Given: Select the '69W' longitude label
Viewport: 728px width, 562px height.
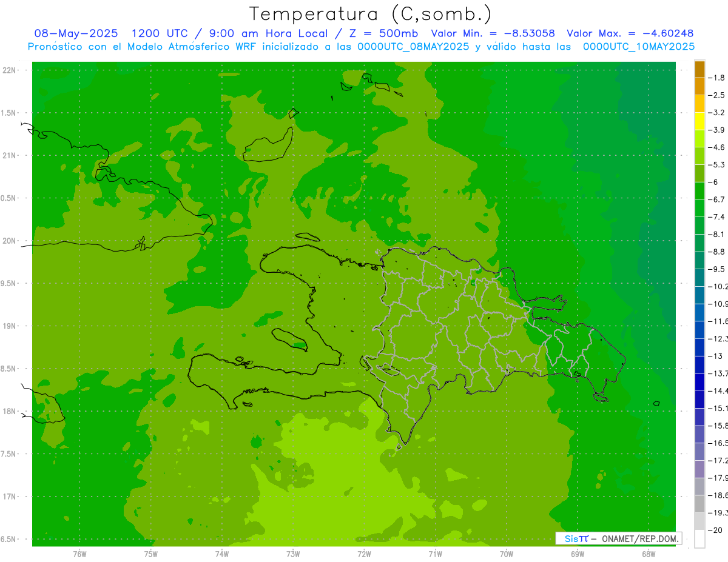Looking at the screenshot, I should point(578,554).
